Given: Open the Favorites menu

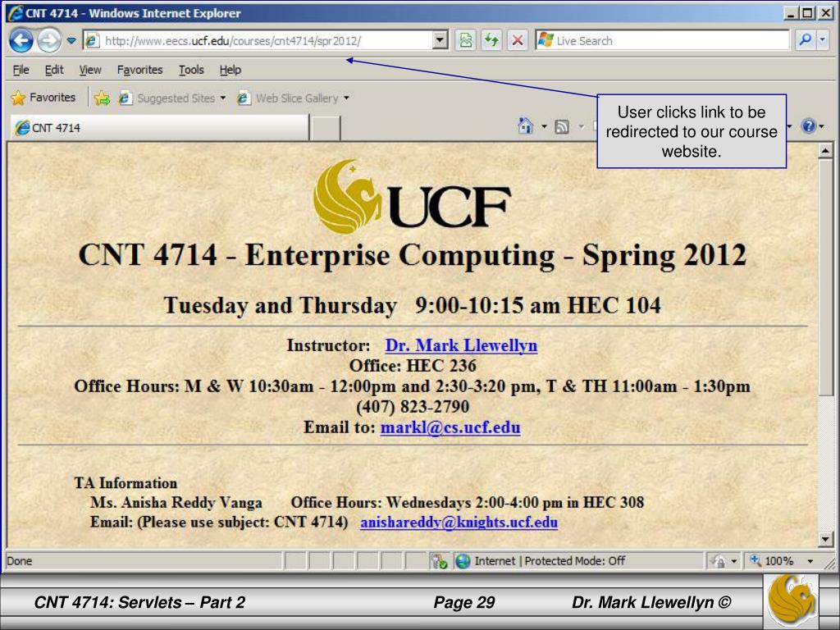Looking at the screenshot, I should [x=139, y=70].
